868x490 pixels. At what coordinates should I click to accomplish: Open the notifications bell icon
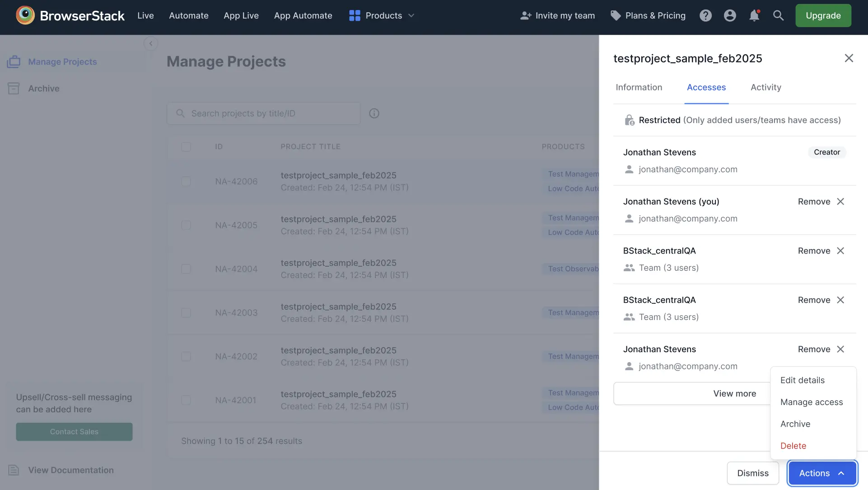coord(754,16)
